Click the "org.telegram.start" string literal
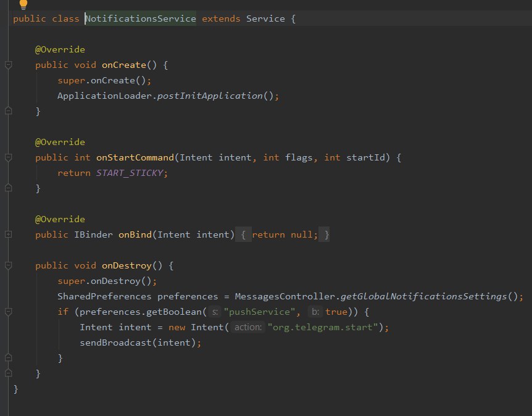 point(323,328)
